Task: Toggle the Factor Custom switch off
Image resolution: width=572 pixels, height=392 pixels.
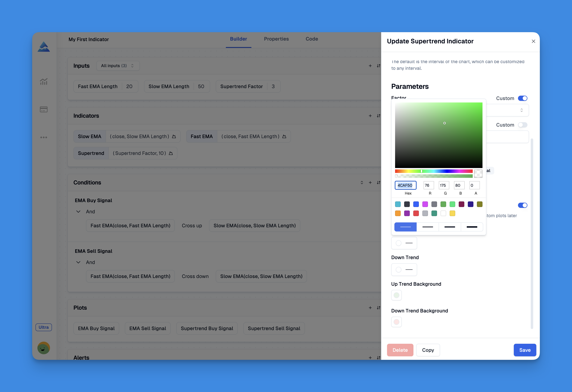Action: coord(523,98)
